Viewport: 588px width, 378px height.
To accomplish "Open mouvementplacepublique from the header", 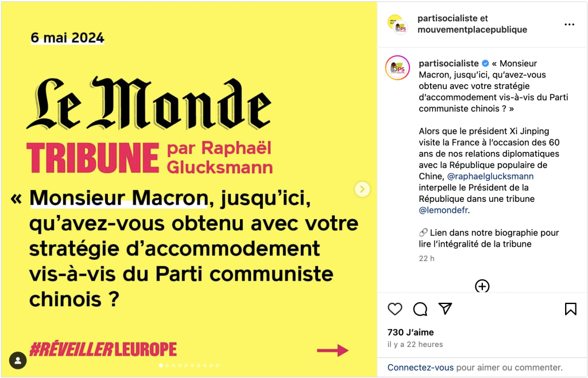I will (472, 29).
